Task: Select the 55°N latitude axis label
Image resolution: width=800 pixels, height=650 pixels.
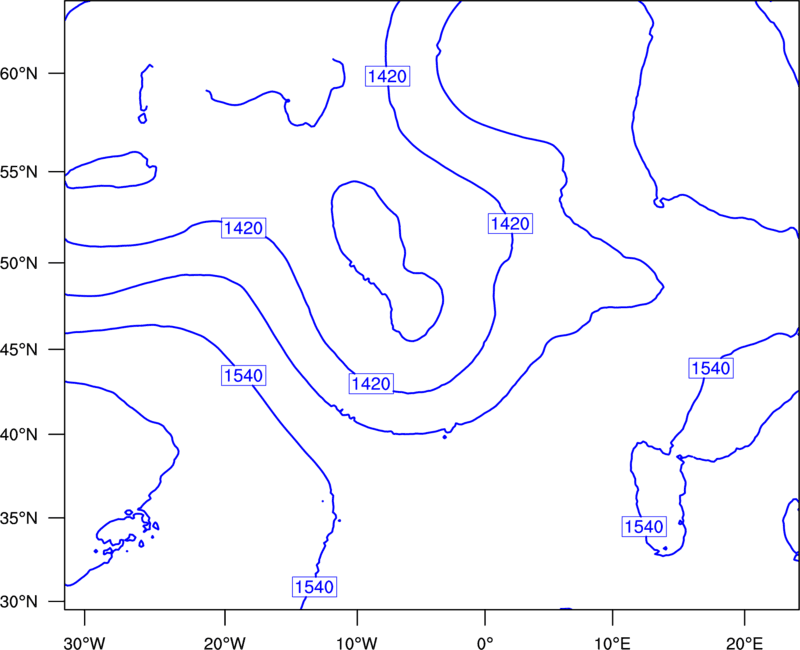Action: pyautogui.click(x=19, y=172)
